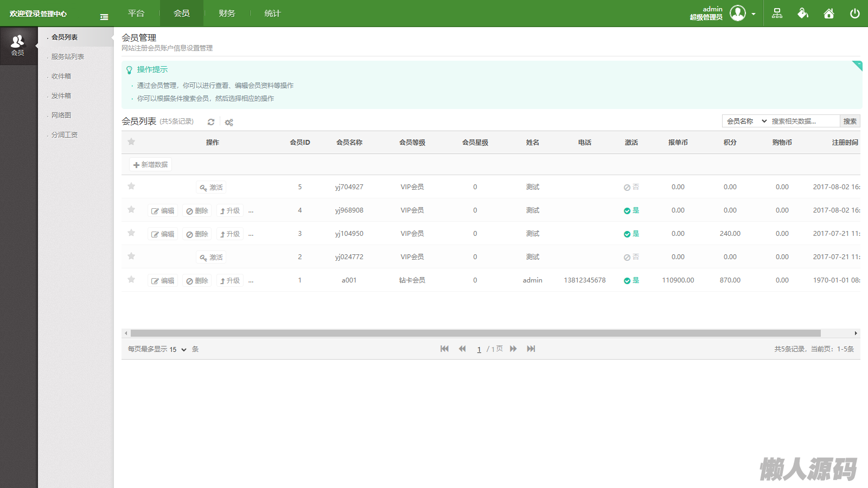Image resolution: width=868 pixels, height=488 pixels.
Task: Click 激活 button for member yj024772
Action: (211, 257)
